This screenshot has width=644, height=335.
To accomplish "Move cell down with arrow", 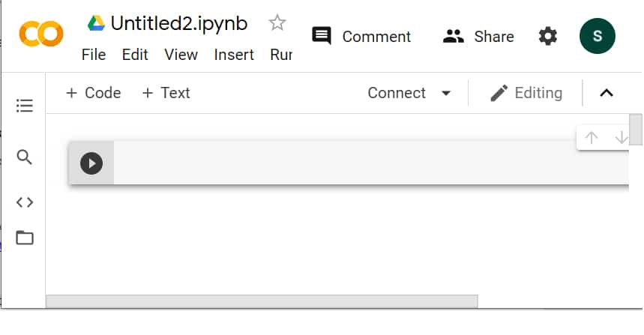I will pos(621,138).
